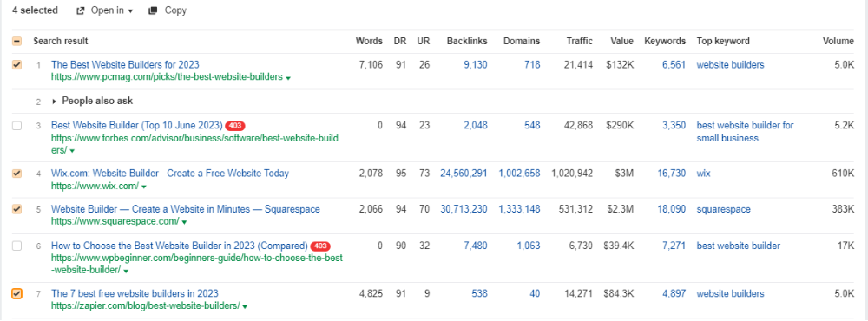Image resolution: width=868 pixels, height=321 pixels.
Task: Open dropdown arrow next to pcmag.com URL
Action: click(288, 78)
